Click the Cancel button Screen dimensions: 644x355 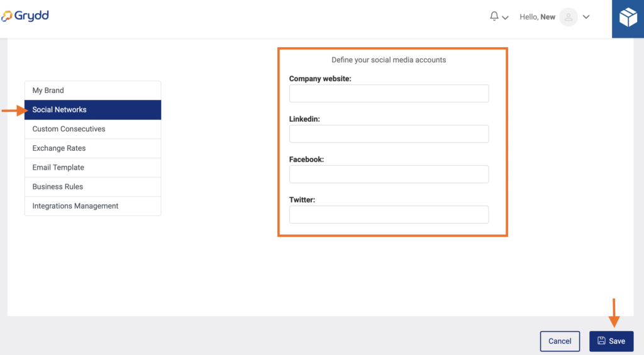pos(560,341)
